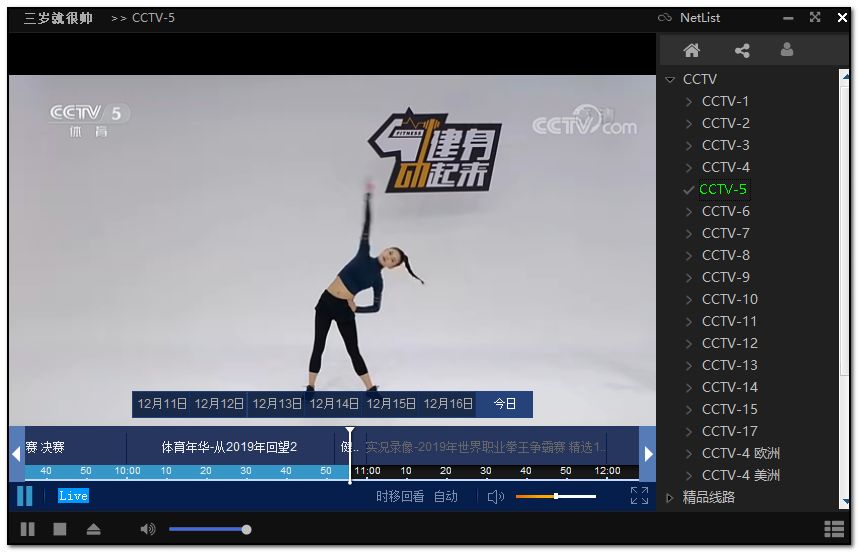858x552 pixels.
Task: Select the 12月16日 date tab
Action: pos(448,404)
